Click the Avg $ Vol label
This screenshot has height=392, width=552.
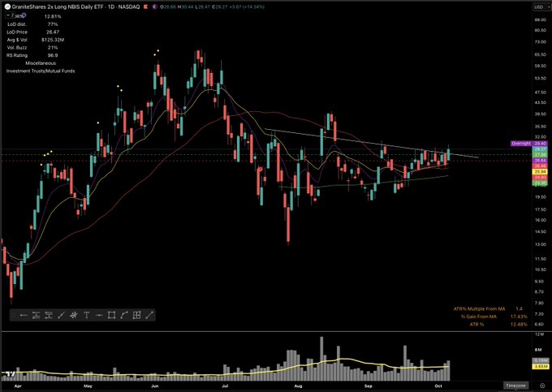[x=17, y=40]
